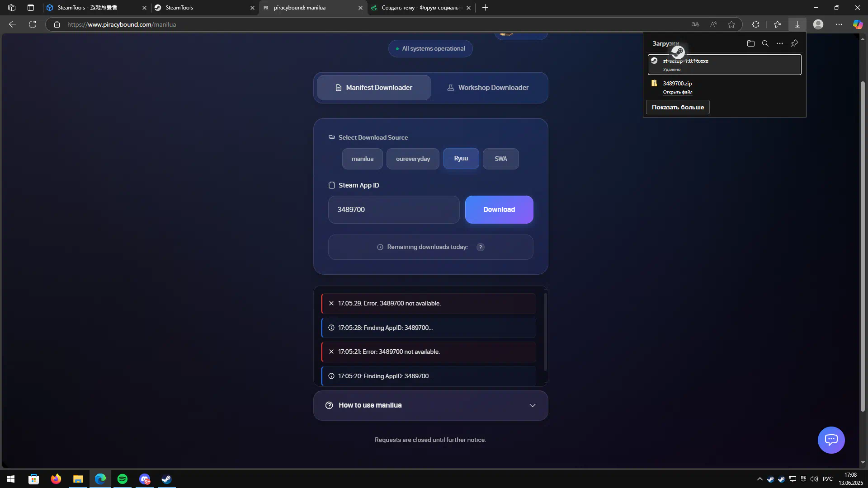868x488 pixels.
Task: Switch to Manifest Downloader tab
Action: (x=374, y=88)
